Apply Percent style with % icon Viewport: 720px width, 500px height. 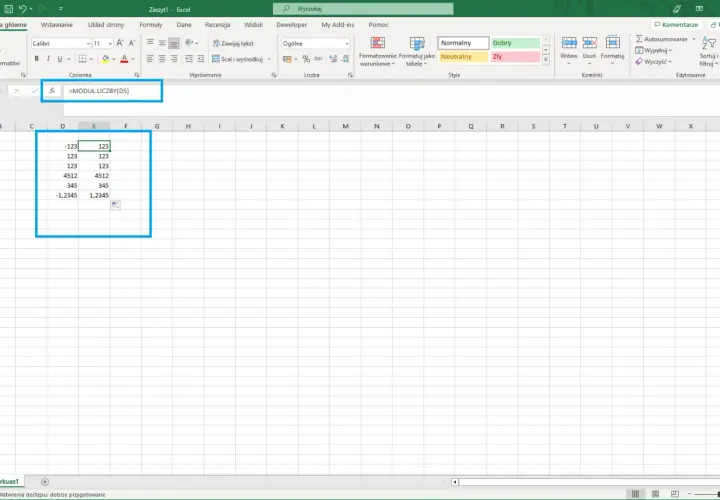pyautogui.click(x=306, y=59)
